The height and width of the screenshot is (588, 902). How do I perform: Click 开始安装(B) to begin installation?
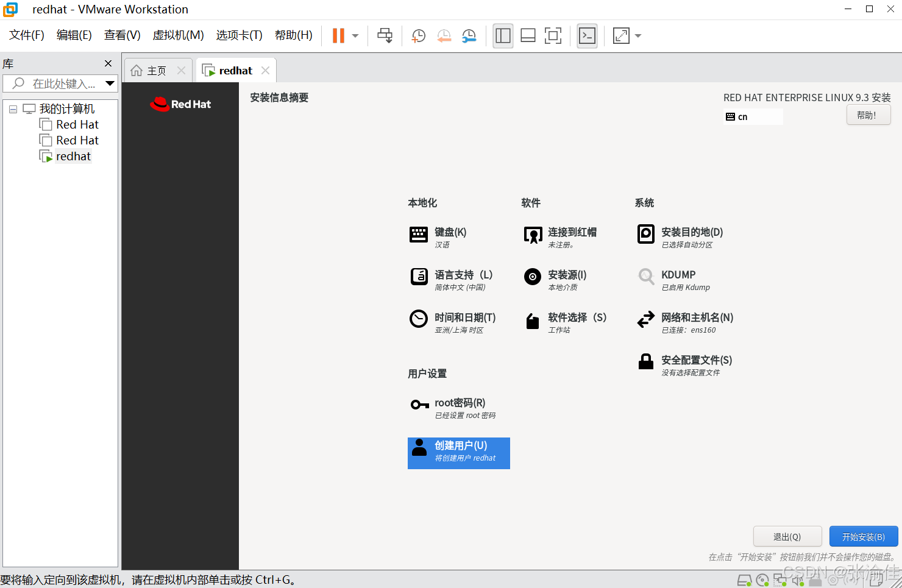[864, 537]
